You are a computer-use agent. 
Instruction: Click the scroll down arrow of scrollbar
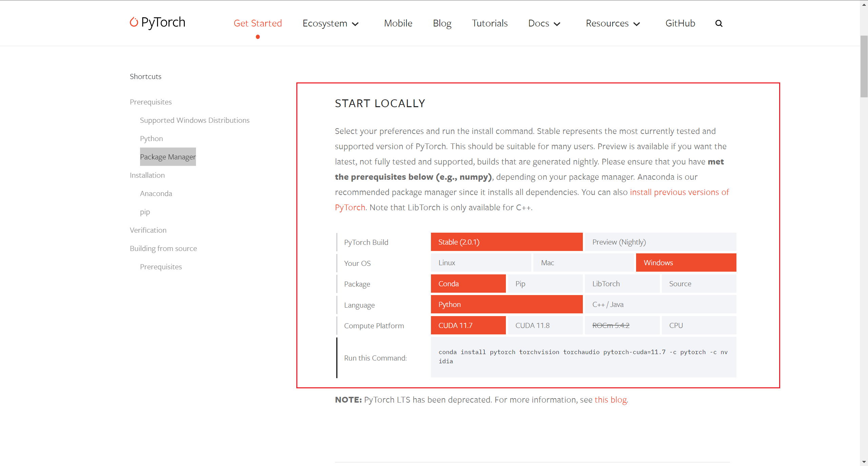[864, 462]
